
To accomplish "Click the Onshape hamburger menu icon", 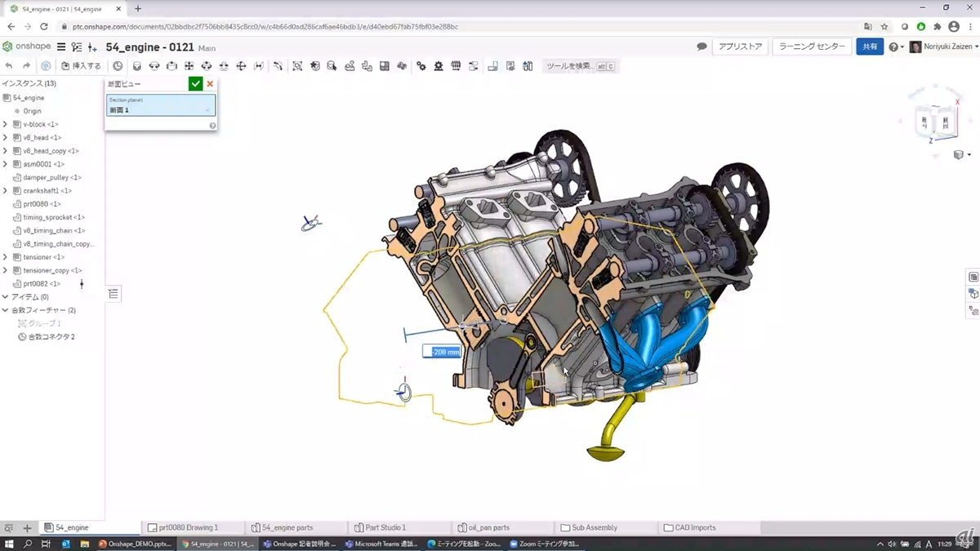I will click(x=60, y=47).
